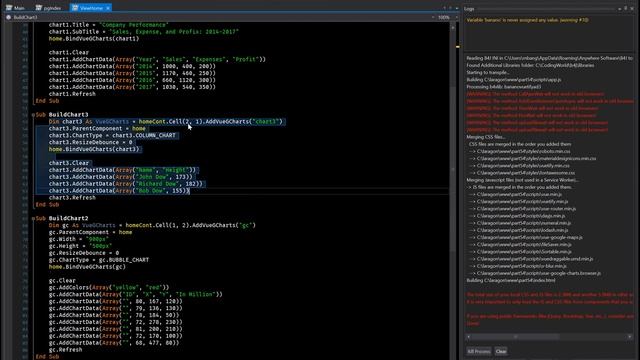This screenshot has width=640, height=360.
Task: Click the Logs scrollbar right arrow
Action: [630, 337]
